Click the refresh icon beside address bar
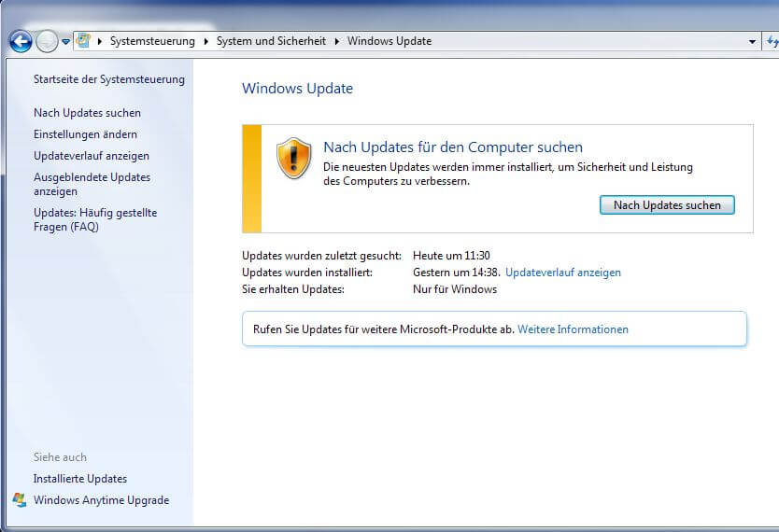Viewport: 779px width, 532px height. [772, 41]
